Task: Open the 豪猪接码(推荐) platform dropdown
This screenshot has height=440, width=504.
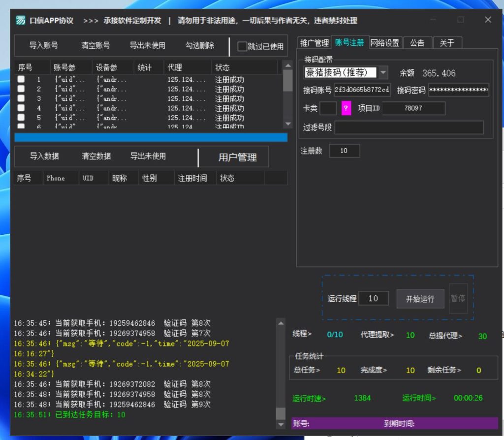Action: tap(383, 72)
